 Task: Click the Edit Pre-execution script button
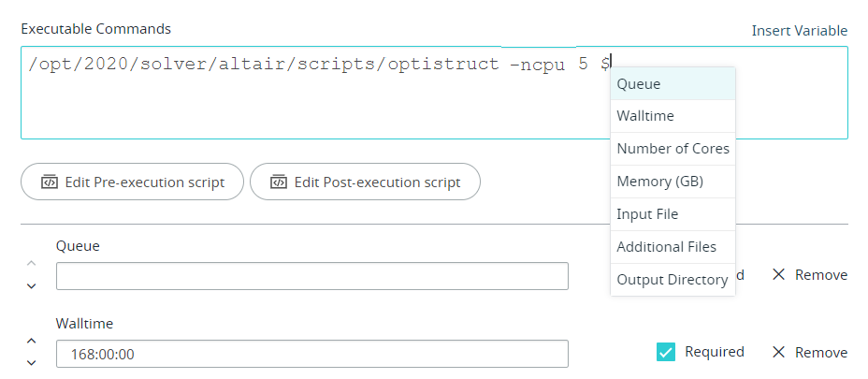(x=132, y=182)
